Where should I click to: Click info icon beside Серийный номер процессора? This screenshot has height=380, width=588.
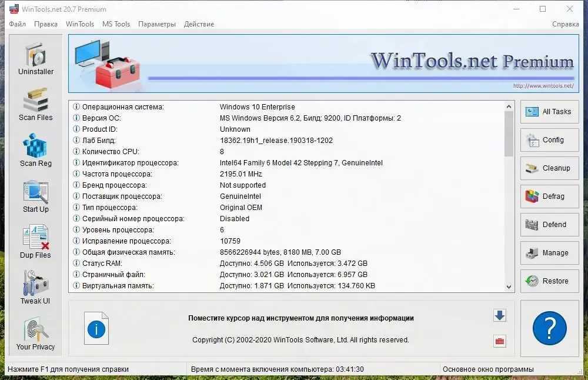[76, 218]
